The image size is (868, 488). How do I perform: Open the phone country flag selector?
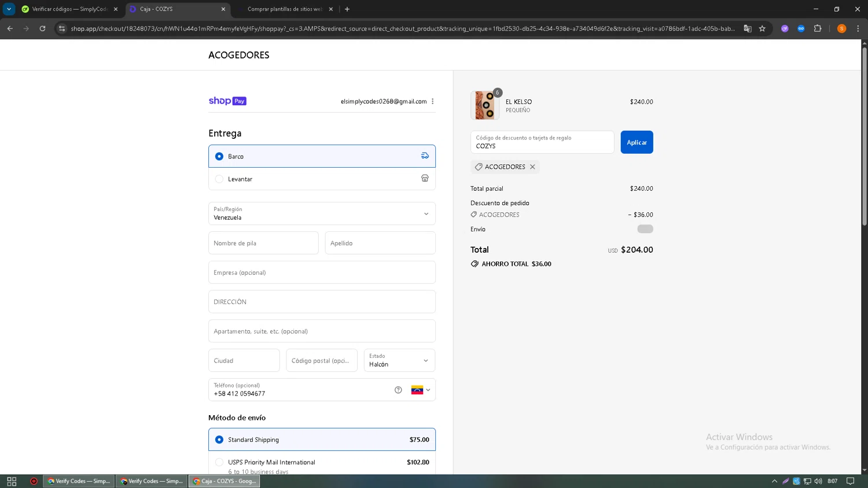coord(421,390)
